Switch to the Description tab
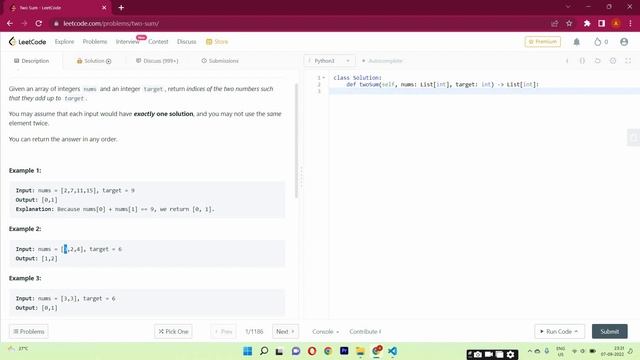The height and width of the screenshot is (360, 640). [31, 61]
